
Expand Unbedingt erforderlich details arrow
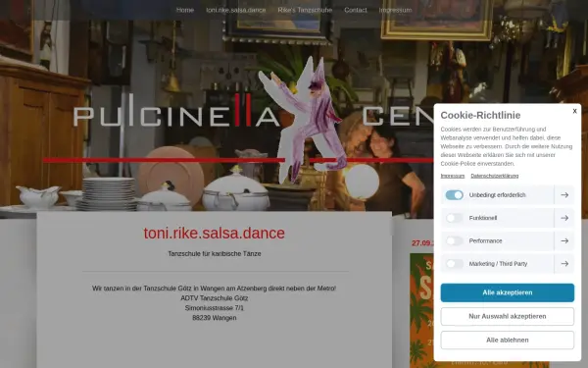coord(564,195)
